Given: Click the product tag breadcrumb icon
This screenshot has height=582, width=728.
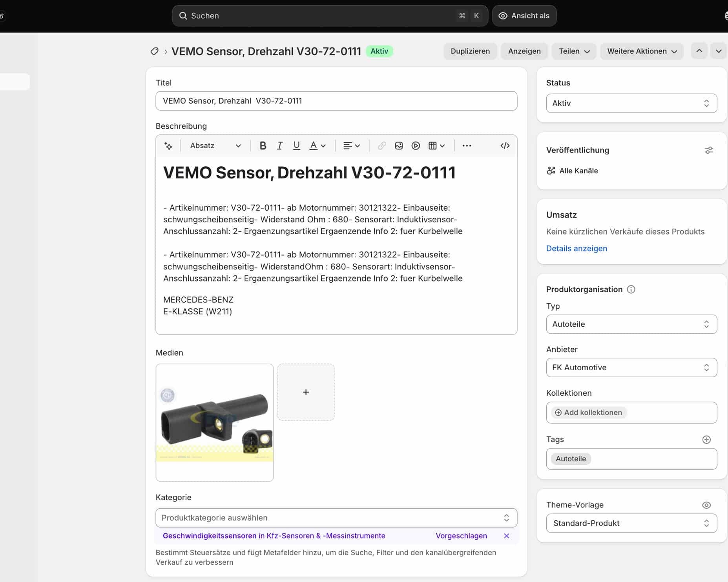Looking at the screenshot, I should pos(155,51).
